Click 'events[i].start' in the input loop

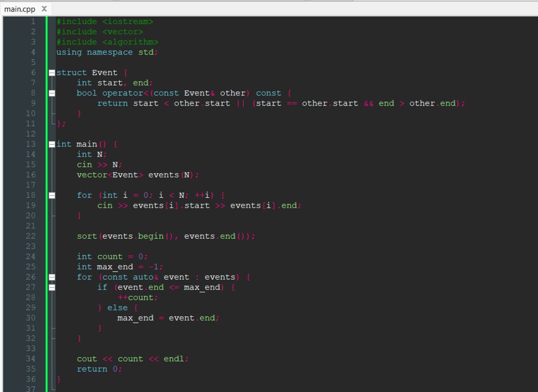tap(171, 206)
